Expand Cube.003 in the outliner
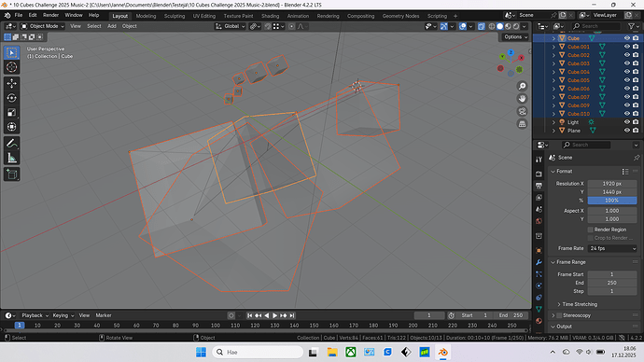Screen dimensions: 644x362 553,63
